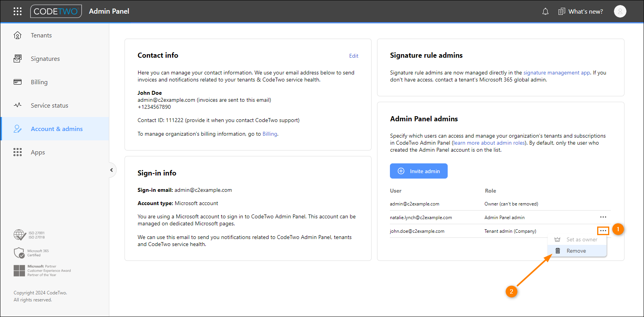Click the Tenant admin (Company) role text
This screenshot has height=317, width=644.
[510, 231]
